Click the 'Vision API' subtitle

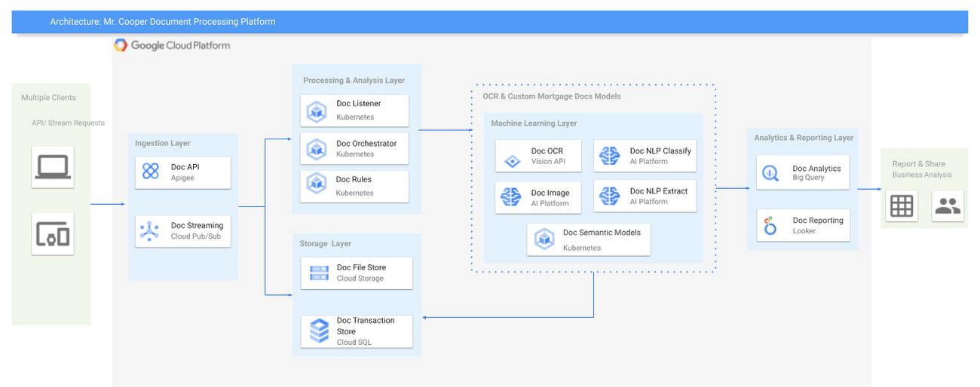pyautogui.click(x=548, y=162)
